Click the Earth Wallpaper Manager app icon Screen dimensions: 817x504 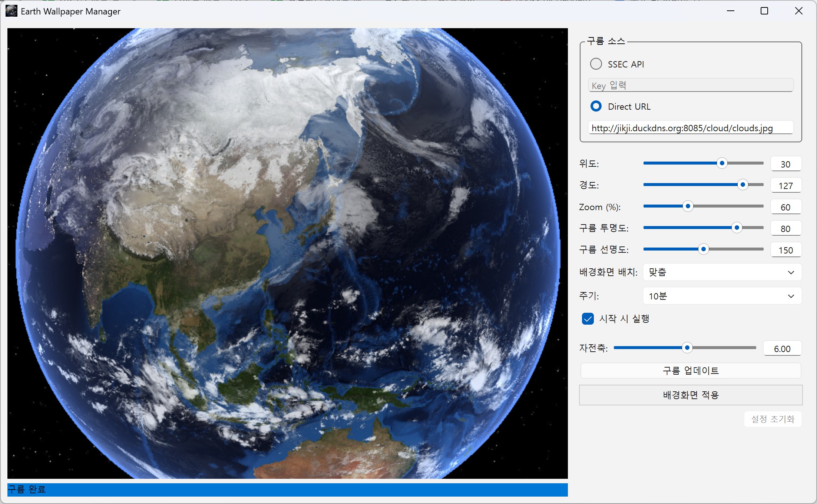pos(11,11)
